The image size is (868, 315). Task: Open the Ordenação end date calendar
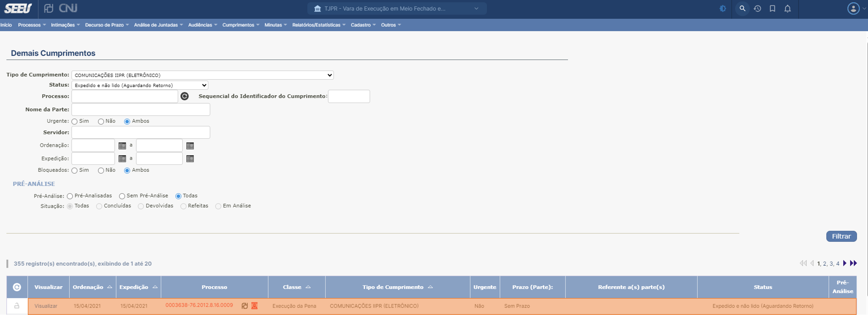(190, 146)
